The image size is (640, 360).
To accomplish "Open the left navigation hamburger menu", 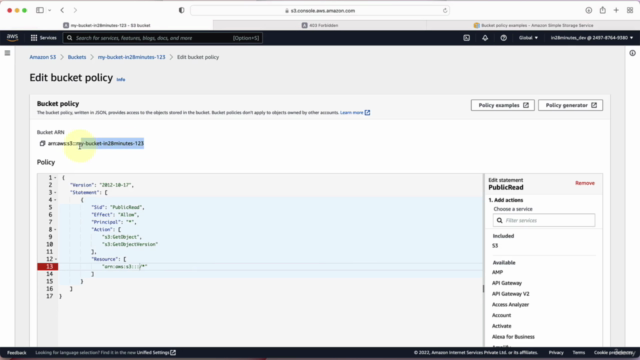I will [7, 53].
